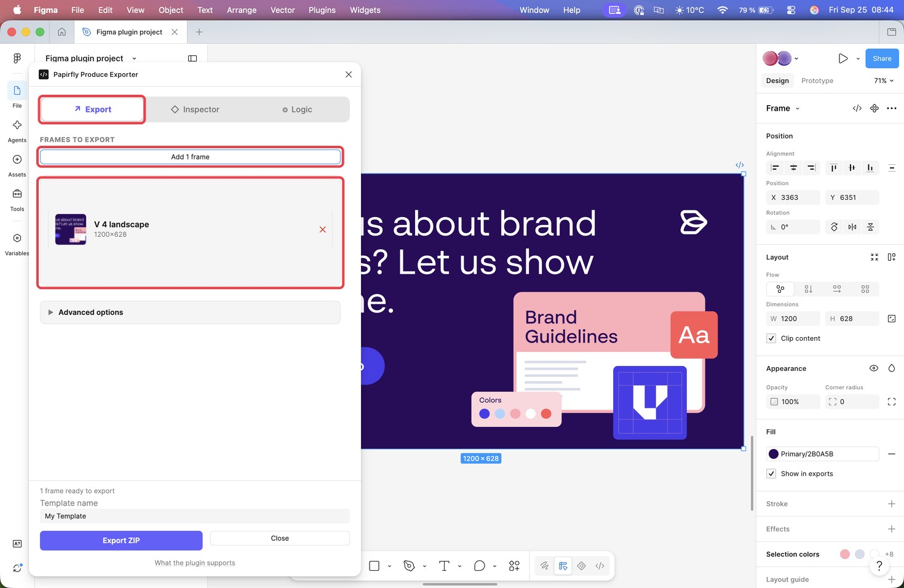Select grid flow layout option

pos(865,289)
